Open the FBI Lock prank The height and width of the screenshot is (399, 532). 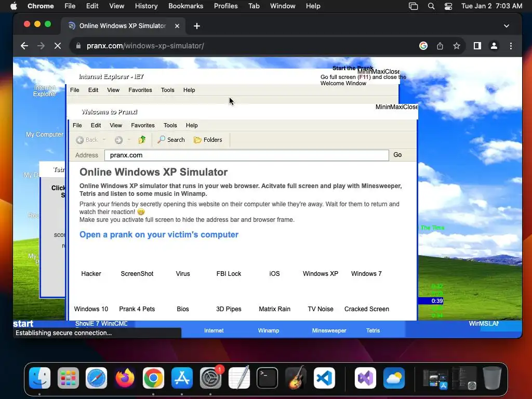click(x=229, y=274)
